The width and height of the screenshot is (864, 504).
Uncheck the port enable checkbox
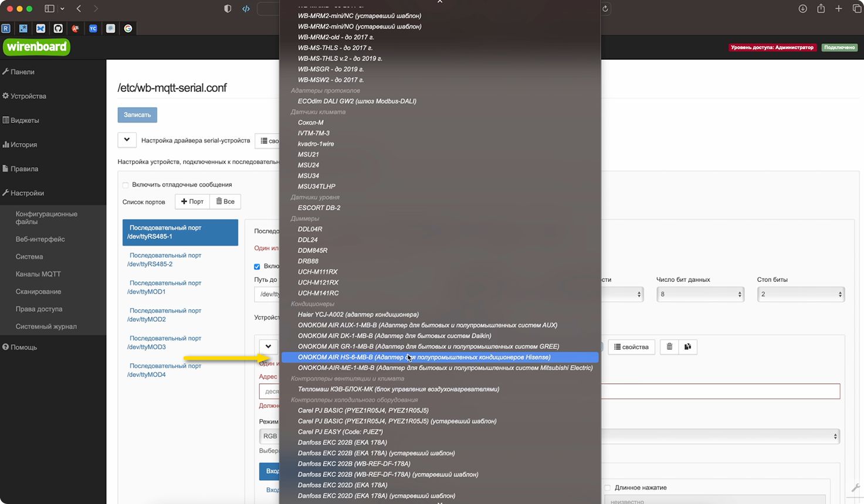[x=257, y=267]
